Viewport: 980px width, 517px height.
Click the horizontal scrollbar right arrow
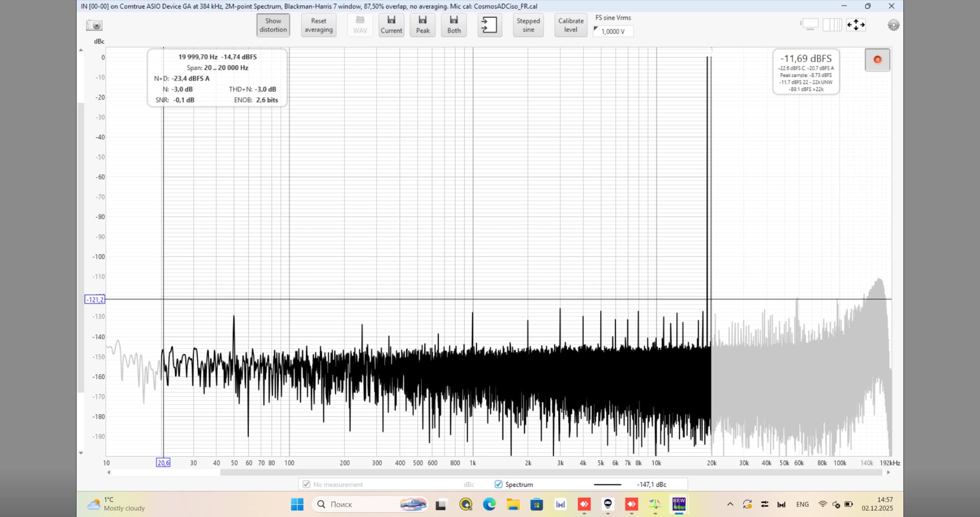(x=889, y=473)
